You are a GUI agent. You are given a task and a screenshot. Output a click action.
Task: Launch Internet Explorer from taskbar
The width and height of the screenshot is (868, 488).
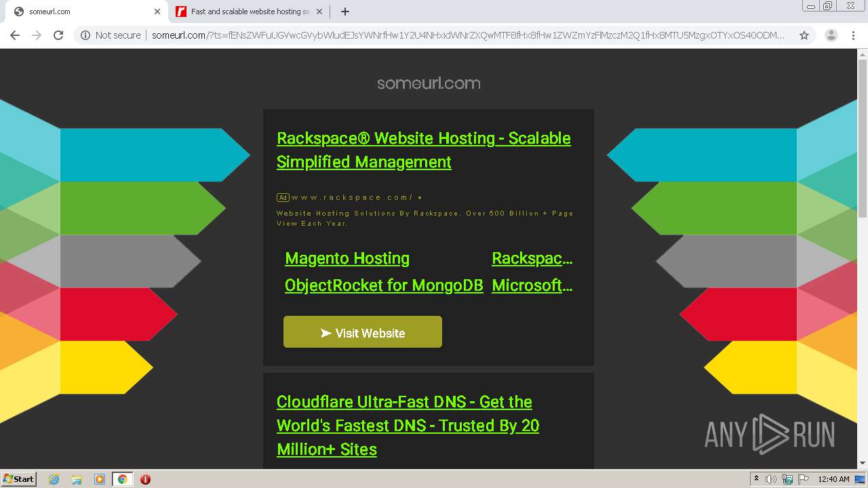click(x=54, y=479)
